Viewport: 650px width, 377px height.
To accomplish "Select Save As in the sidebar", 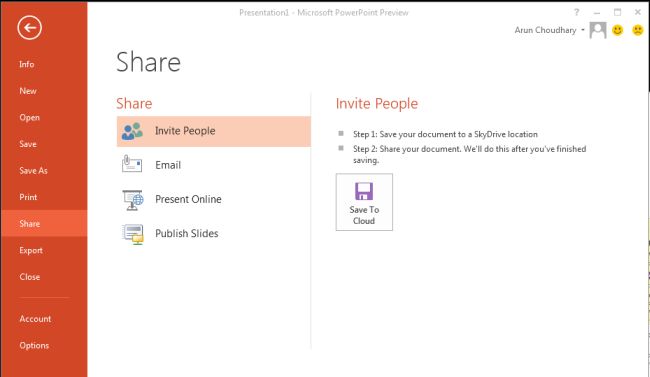I will point(44,170).
